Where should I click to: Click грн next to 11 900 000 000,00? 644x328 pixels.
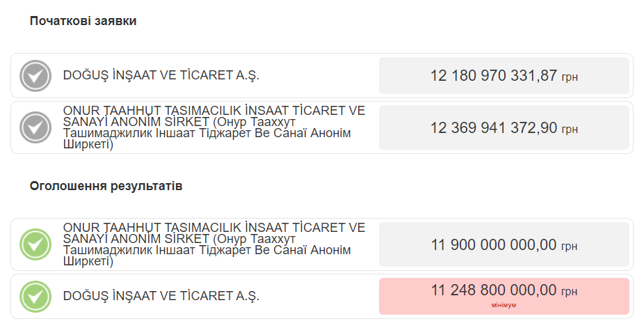[x=570, y=247]
